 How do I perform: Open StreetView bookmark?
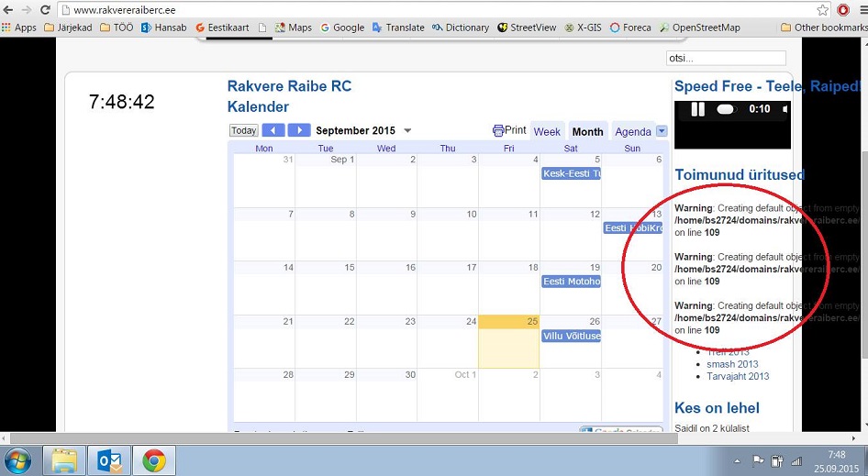tap(527, 28)
